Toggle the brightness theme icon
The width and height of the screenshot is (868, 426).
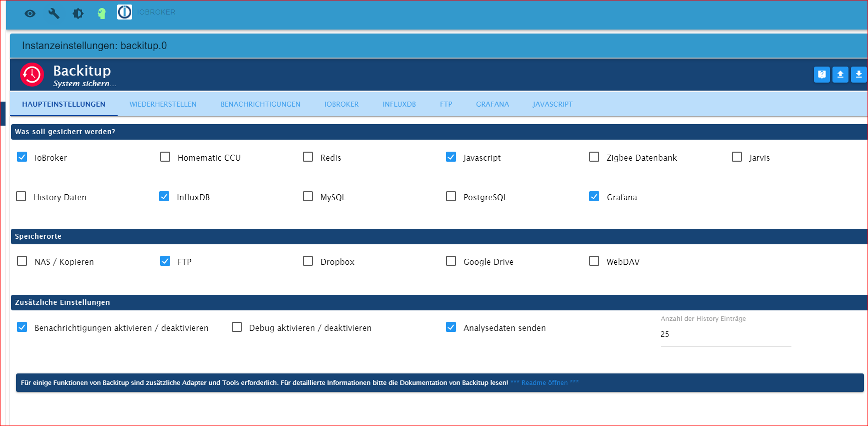[x=78, y=14]
